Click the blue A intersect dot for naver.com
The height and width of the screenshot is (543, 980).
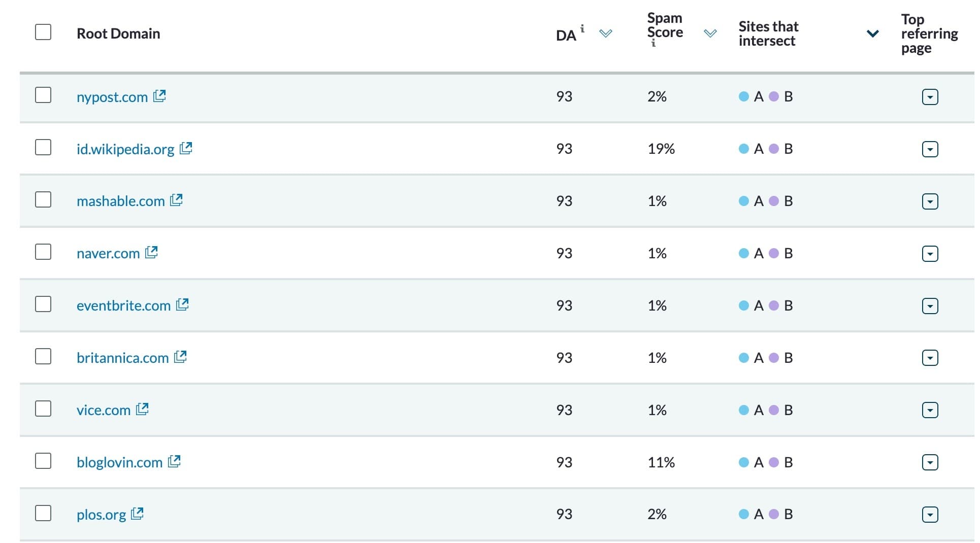point(743,253)
